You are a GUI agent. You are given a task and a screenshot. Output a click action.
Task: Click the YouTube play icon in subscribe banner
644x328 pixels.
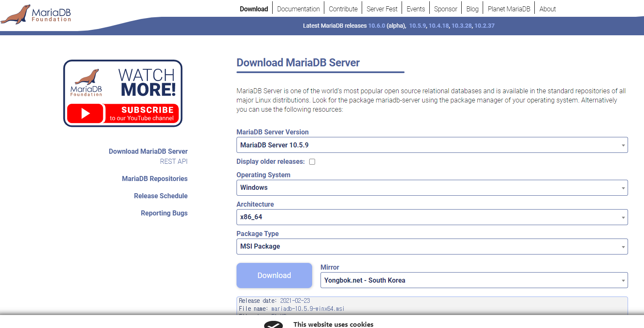(85, 113)
